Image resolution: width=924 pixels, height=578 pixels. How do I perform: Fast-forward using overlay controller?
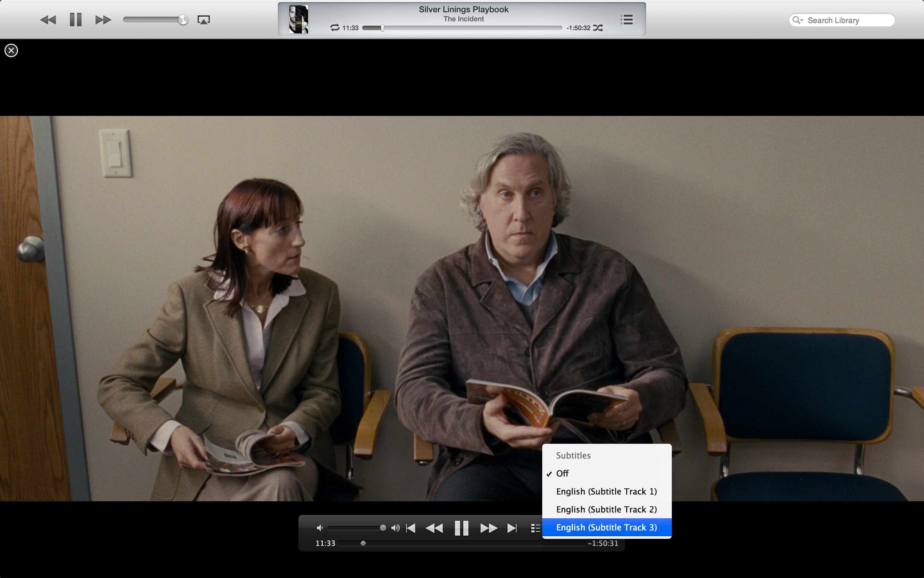[489, 528]
